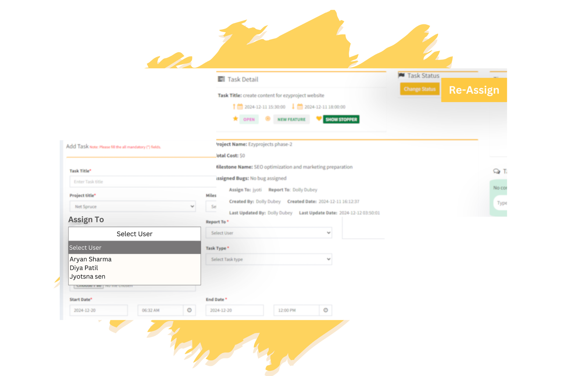Click the star icon beside OPEN
588x376 pixels.
235,119
